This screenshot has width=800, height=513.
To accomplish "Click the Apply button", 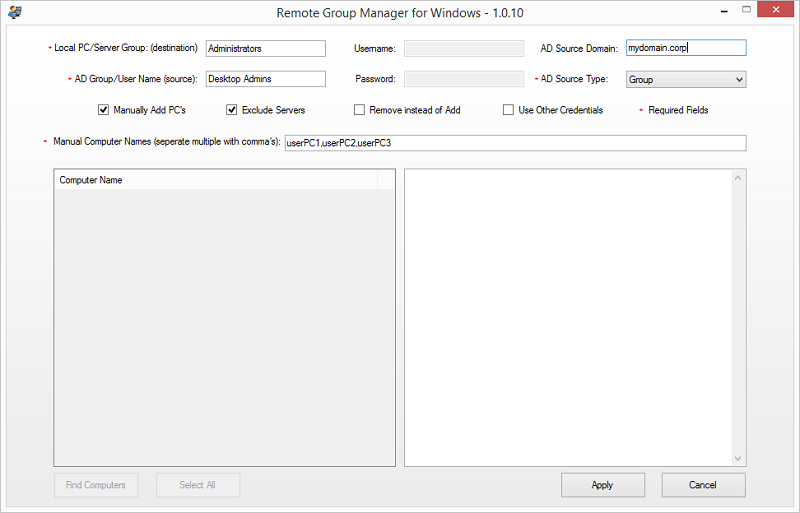I will pos(603,485).
